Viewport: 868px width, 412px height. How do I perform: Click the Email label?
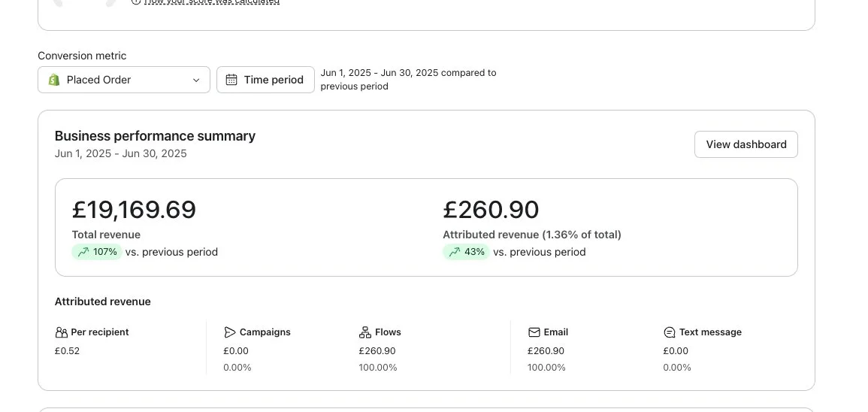click(556, 332)
